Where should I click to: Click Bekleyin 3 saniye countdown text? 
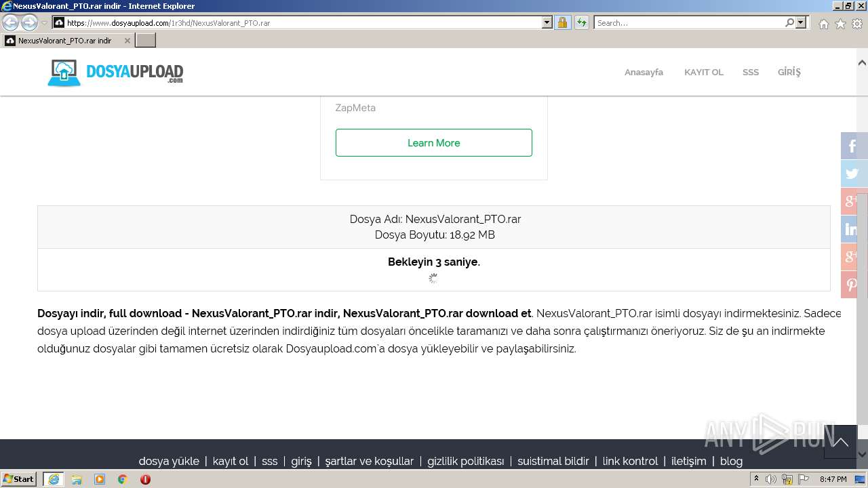pyautogui.click(x=434, y=262)
